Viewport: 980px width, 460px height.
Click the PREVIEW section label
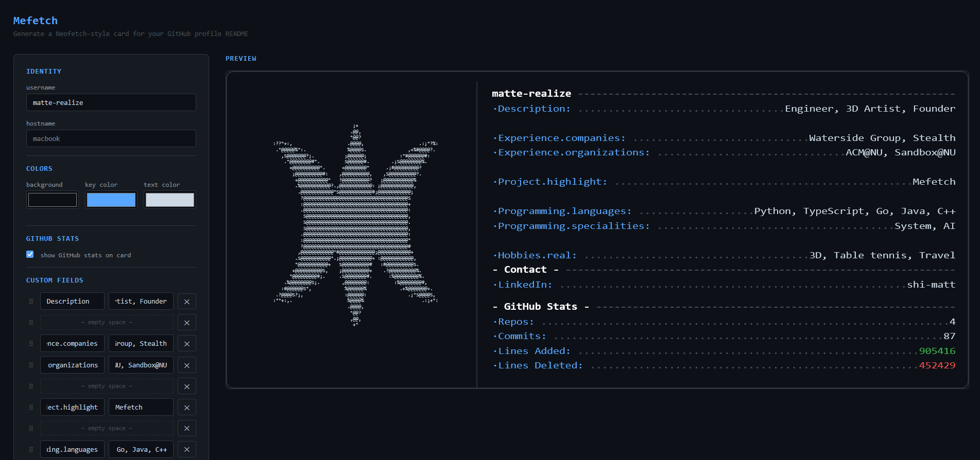coord(241,59)
